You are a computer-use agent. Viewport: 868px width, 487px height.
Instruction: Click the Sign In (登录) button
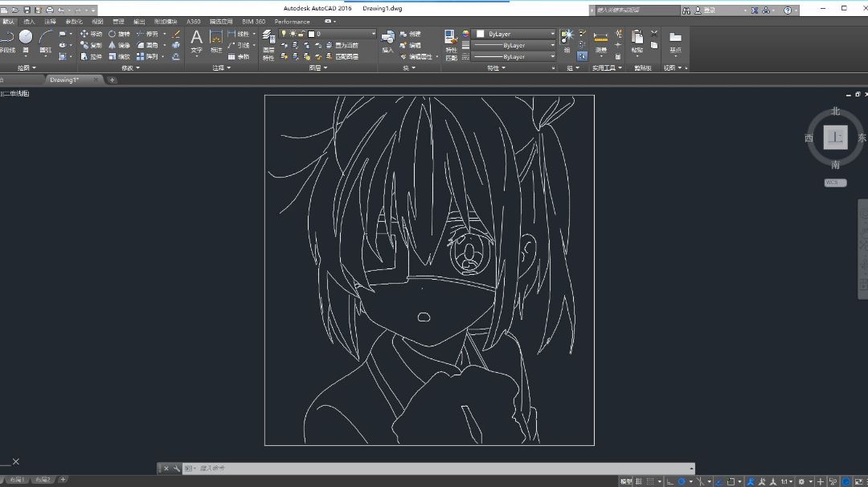pos(705,10)
